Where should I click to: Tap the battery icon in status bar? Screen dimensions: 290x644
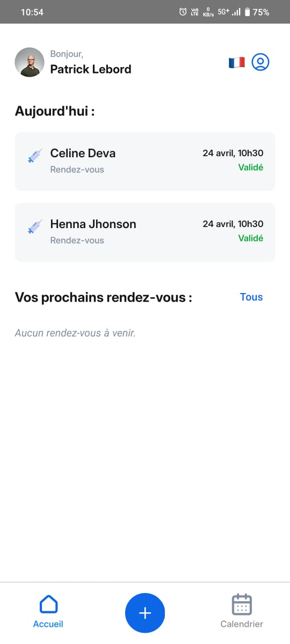tap(247, 12)
